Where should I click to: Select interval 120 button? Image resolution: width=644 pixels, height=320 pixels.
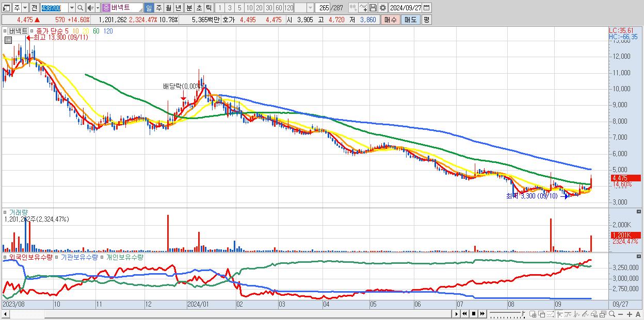(288, 8)
